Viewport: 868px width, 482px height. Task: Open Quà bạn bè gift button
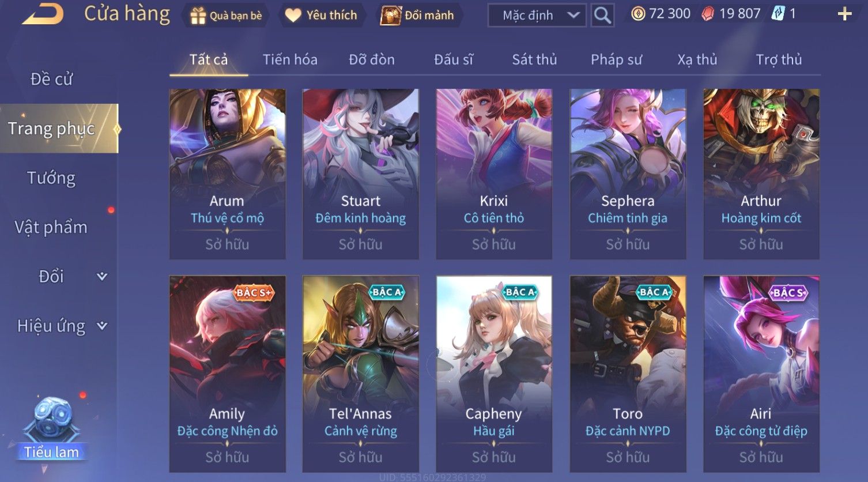click(227, 16)
